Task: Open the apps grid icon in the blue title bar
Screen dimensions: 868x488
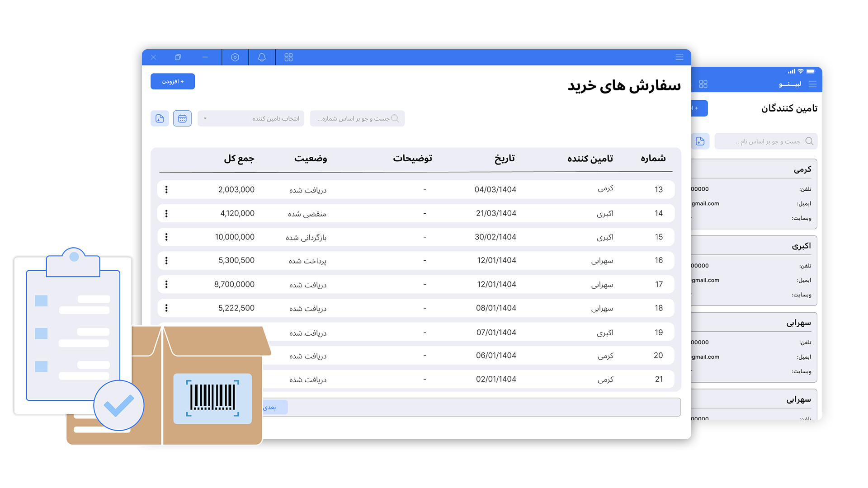Action: 288,57
